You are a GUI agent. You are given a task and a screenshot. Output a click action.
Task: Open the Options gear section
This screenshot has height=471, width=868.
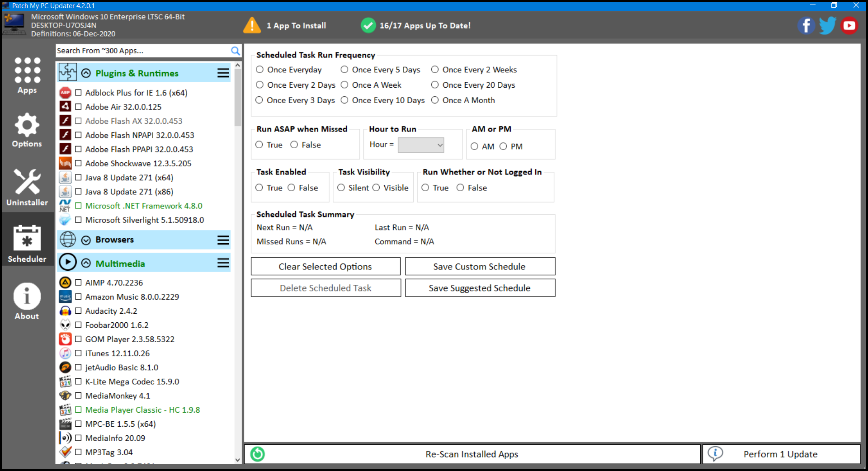point(27,131)
